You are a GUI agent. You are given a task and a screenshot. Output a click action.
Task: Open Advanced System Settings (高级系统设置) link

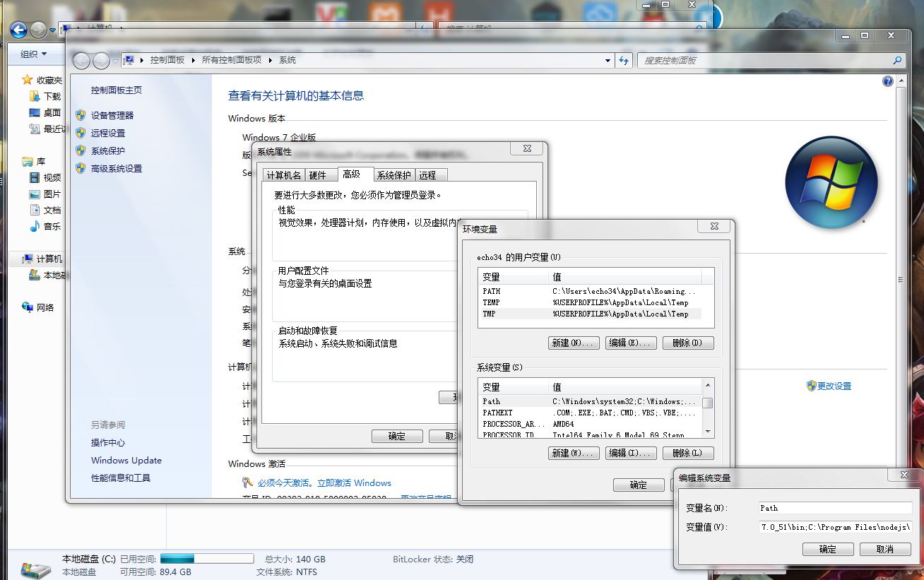click(x=117, y=168)
